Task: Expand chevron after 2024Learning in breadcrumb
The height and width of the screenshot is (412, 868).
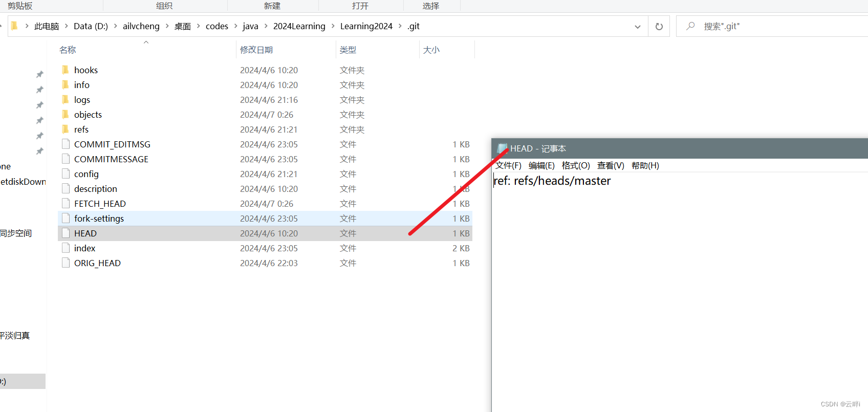Action: click(x=333, y=26)
